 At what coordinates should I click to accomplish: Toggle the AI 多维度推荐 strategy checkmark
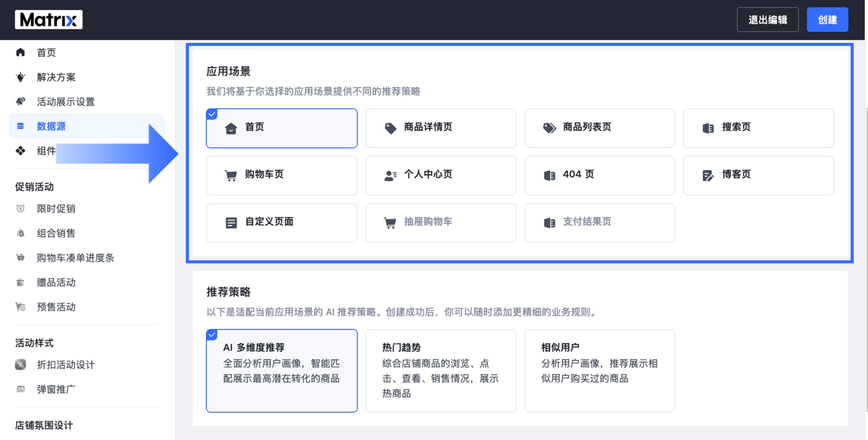212,334
